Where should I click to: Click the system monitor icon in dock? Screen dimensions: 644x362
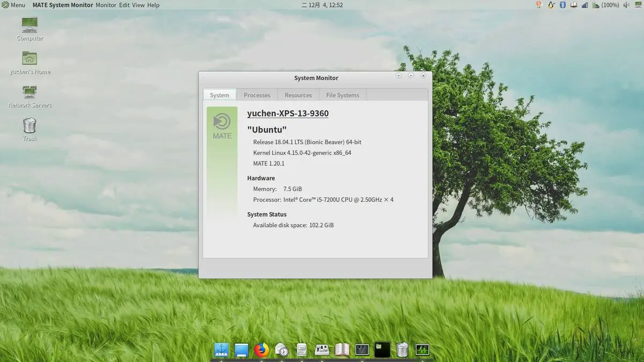point(422,350)
